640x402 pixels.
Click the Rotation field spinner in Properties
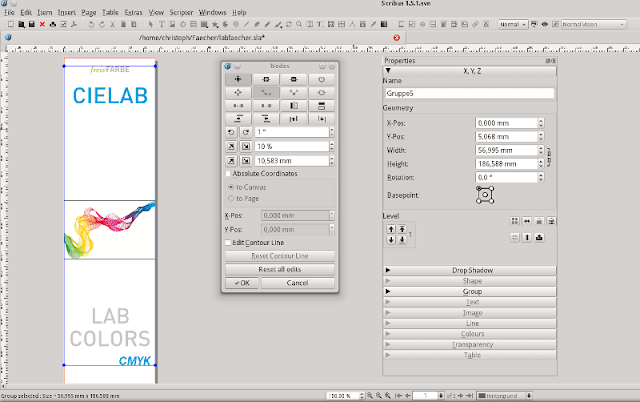(541, 178)
